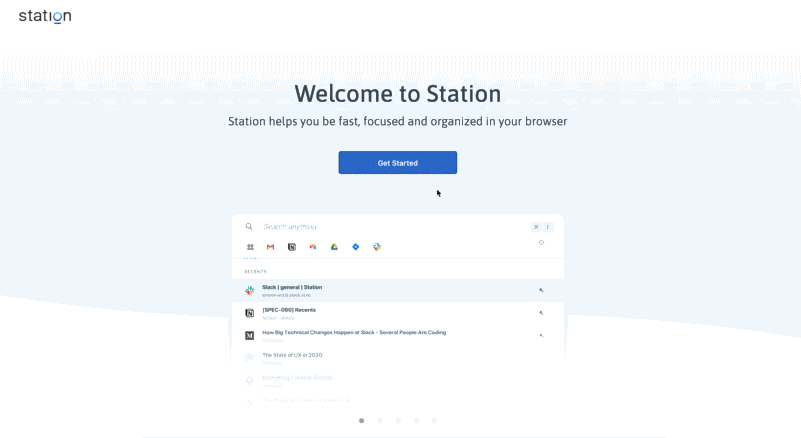
Task: Go to the third carousel dot
Action: (398, 421)
